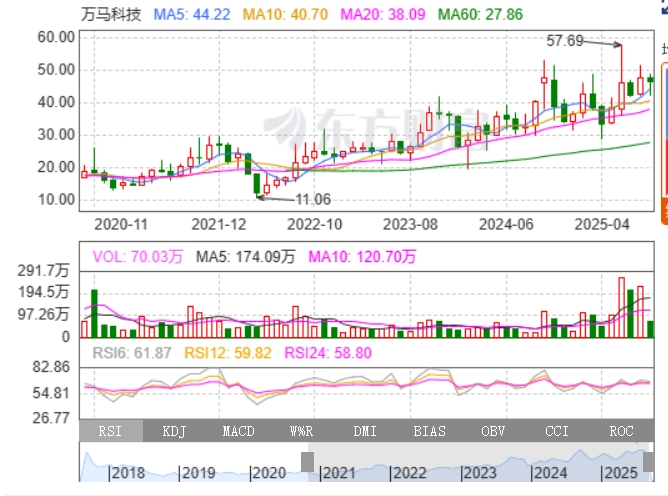Viewport: 668px width, 496px height.
Task: Click the volume MA10: 120.70万 label
Action: 362,257
